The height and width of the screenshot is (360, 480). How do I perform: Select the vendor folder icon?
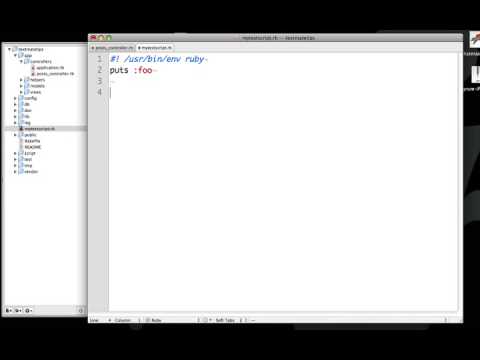(x=21, y=172)
